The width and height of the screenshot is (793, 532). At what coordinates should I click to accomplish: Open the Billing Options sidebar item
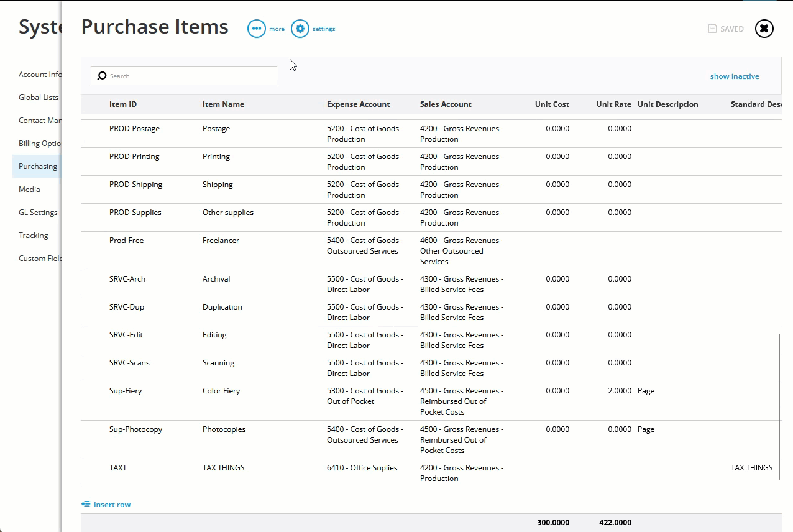40,144
